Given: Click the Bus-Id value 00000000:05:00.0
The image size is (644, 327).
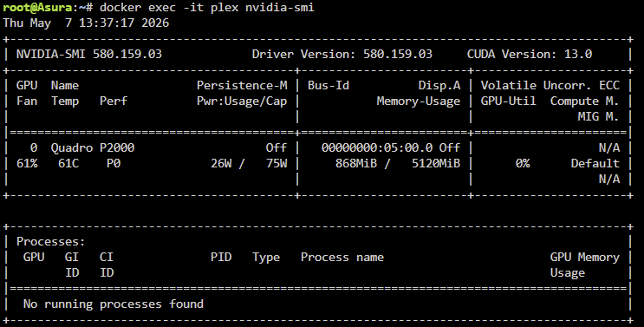Looking at the screenshot, I should click(377, 148).
